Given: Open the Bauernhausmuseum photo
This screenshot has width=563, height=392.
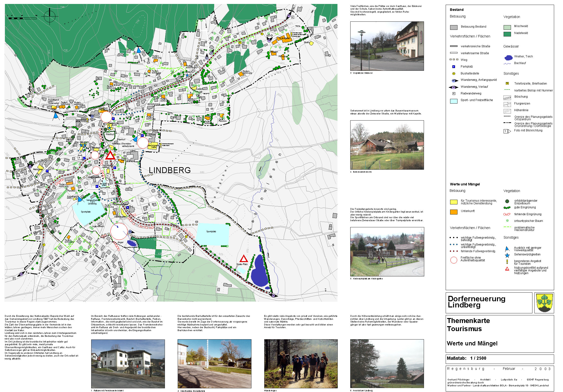Looking at the screenshot, I should click(x=387, y=145).
